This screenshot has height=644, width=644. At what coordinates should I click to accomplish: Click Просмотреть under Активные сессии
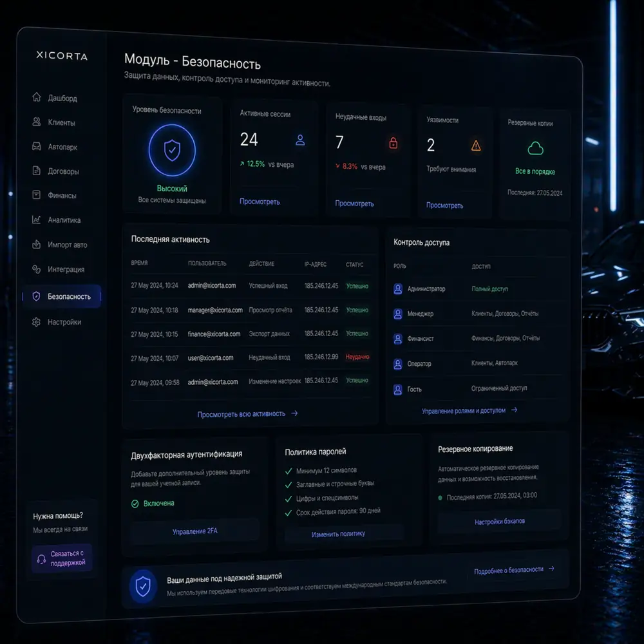click(x=260, y=202)
